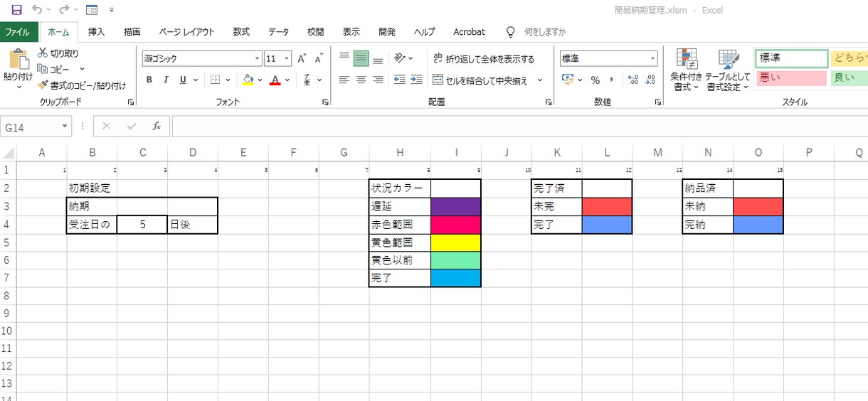Select the 悪い (Bad) cell style
Image resolution: width=868 pixels, height=401 pixels.
pos(791,77)
